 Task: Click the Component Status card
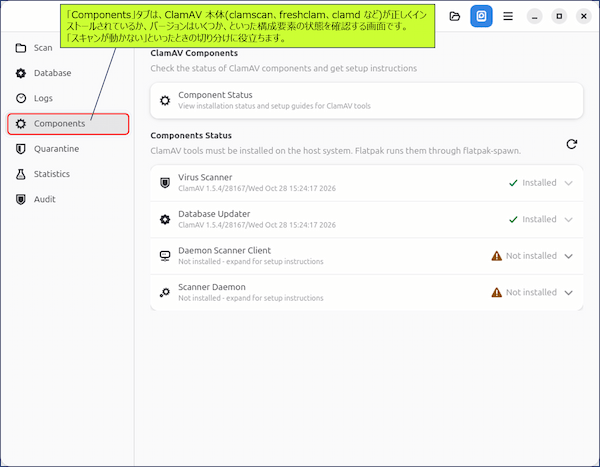tap(367, 100)
